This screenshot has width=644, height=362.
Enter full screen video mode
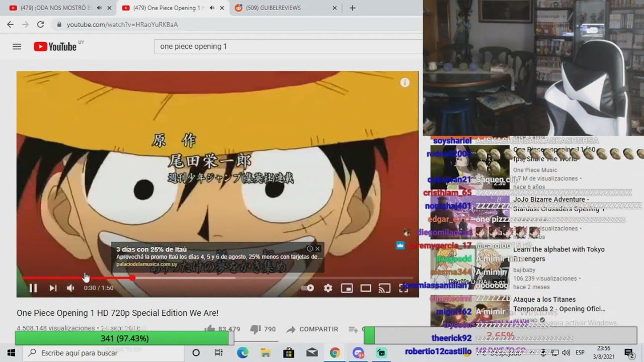[404, 288]
